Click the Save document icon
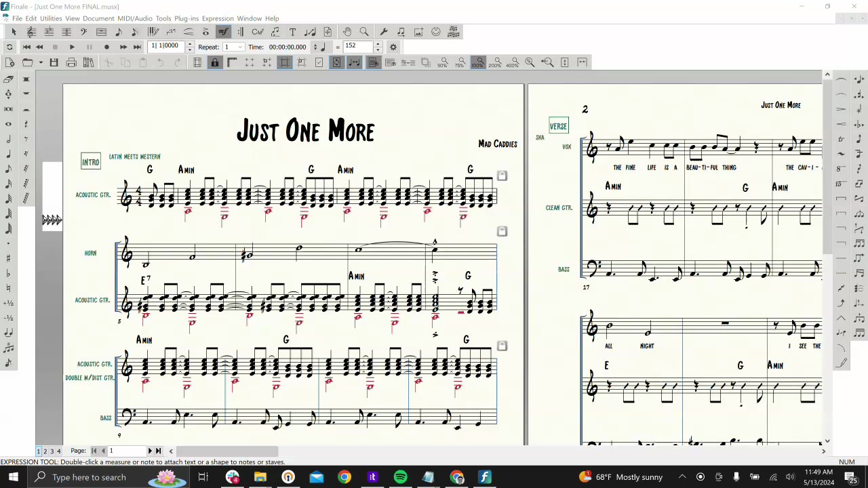Viewport: 868px width, 488px height. pos(54,62)
